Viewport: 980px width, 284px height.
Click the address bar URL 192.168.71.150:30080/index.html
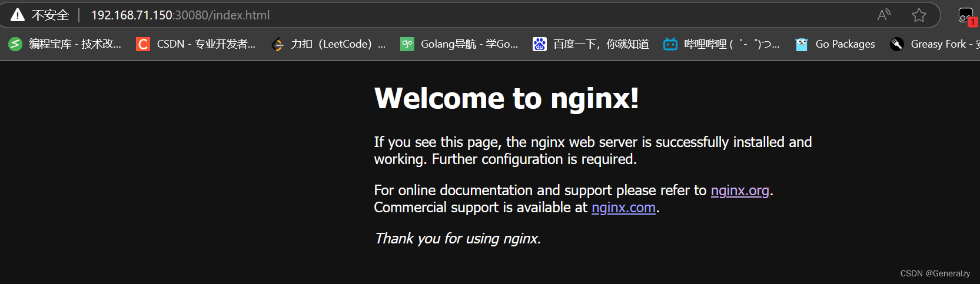pos(180,15)
